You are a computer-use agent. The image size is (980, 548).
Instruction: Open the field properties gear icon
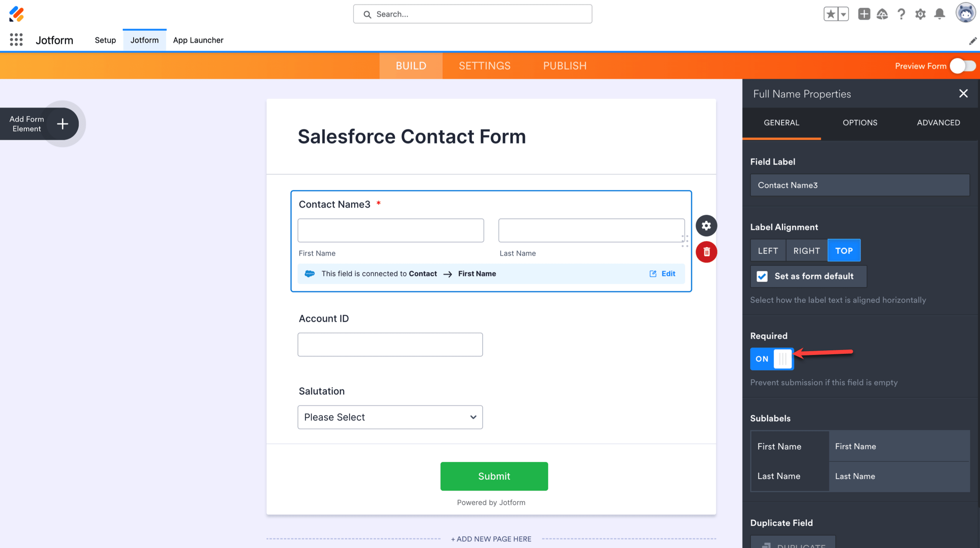tap(706, 226)
